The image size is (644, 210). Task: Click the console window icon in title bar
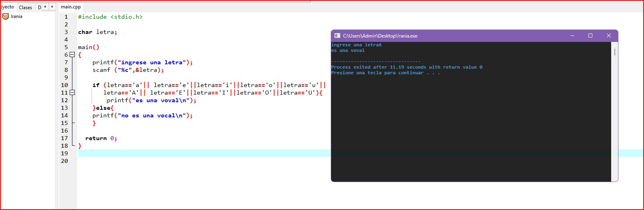pos(337,36)
